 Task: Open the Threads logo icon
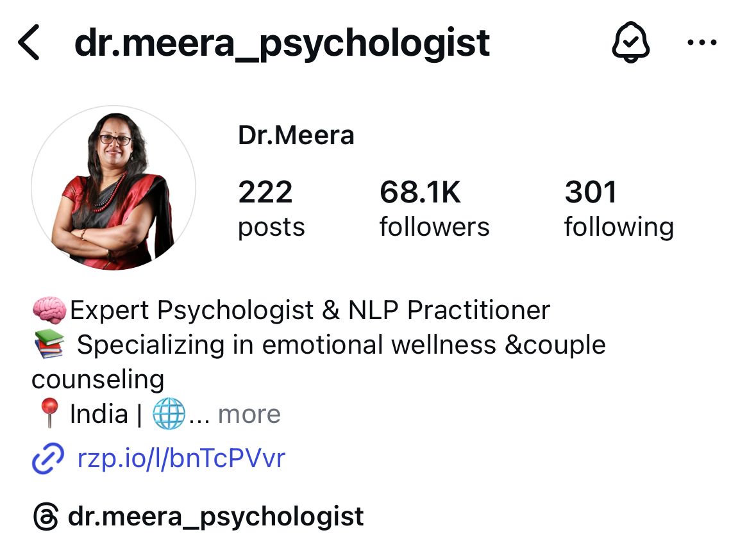(46, 516)
